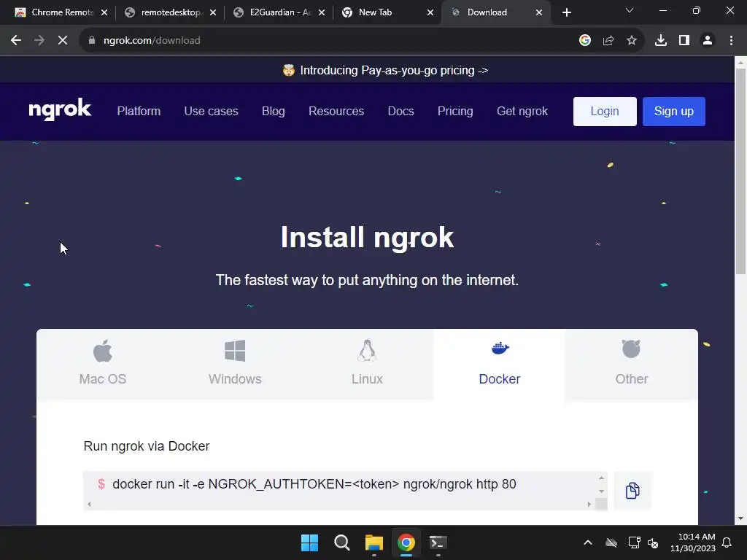Select the Other install tab

click(631, 365)
